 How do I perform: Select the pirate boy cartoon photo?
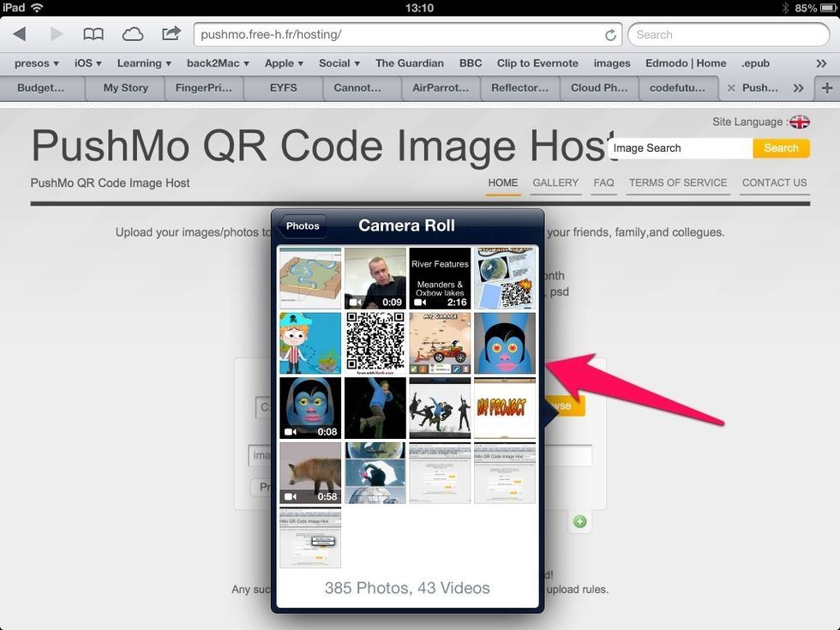click(x=310, y=343)
